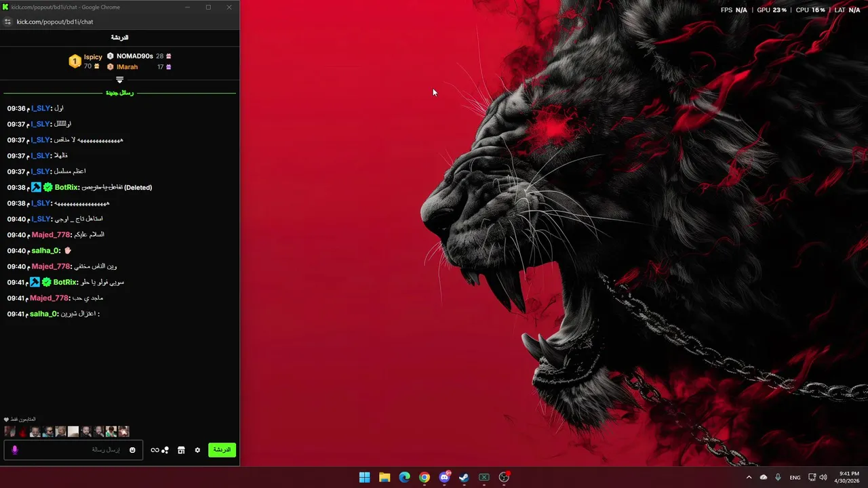The height and width of the screenshot is (488, 868).
Task: Open Steam from taskbar
Action: (x=464, y=477)
